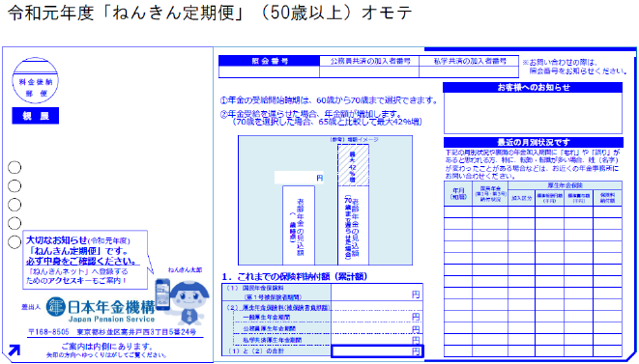Click the 最近の月別状況です header bar

click(533, 143)
